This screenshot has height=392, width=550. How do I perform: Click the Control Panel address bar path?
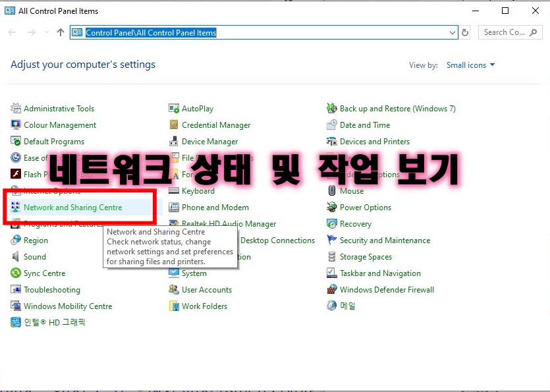click(x=151, y=33)
